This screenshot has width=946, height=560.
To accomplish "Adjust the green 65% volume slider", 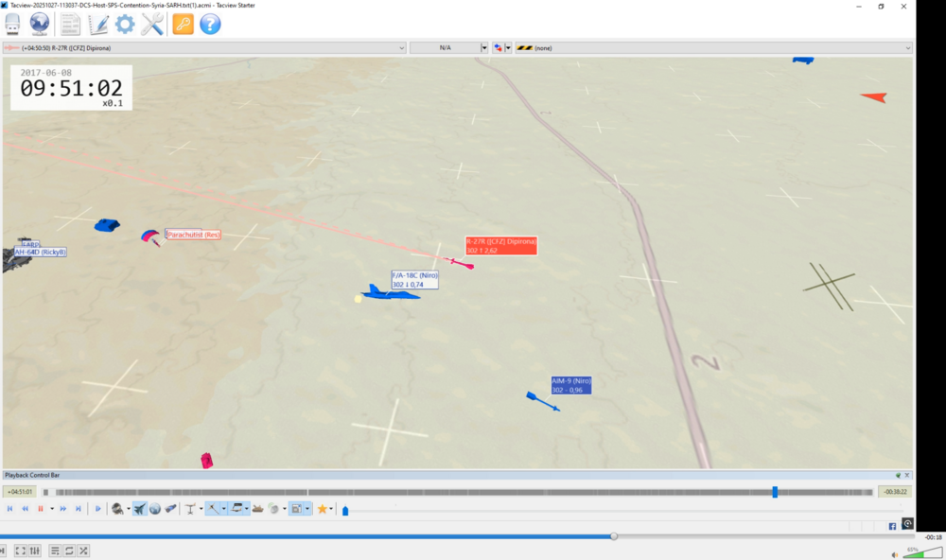I will pyautogui.click(x=922, y=552).
